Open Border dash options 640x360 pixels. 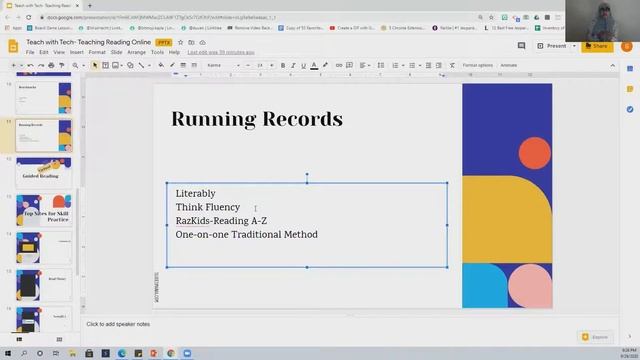(x=194, y=65)
